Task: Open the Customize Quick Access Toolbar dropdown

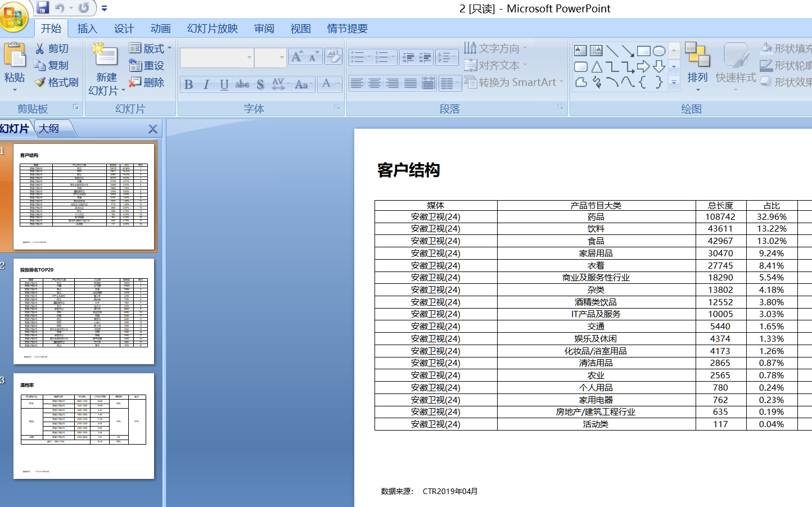Action: 104,8
